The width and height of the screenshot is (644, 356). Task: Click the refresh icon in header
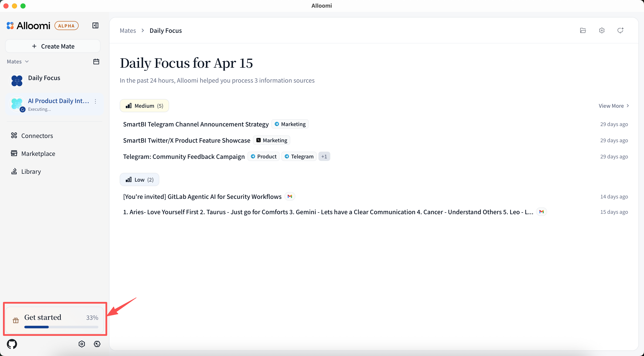point(620,30)
